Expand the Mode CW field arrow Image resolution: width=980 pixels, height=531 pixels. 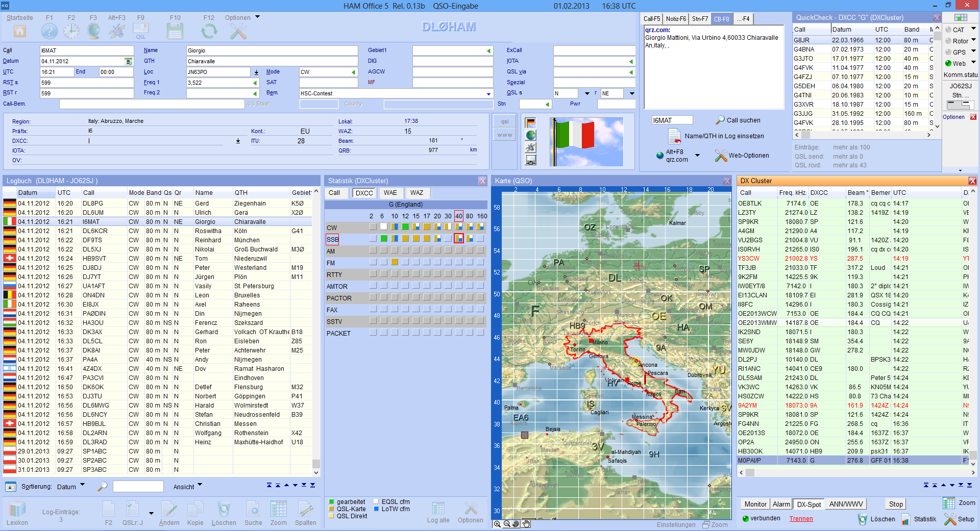pos(353,72)
